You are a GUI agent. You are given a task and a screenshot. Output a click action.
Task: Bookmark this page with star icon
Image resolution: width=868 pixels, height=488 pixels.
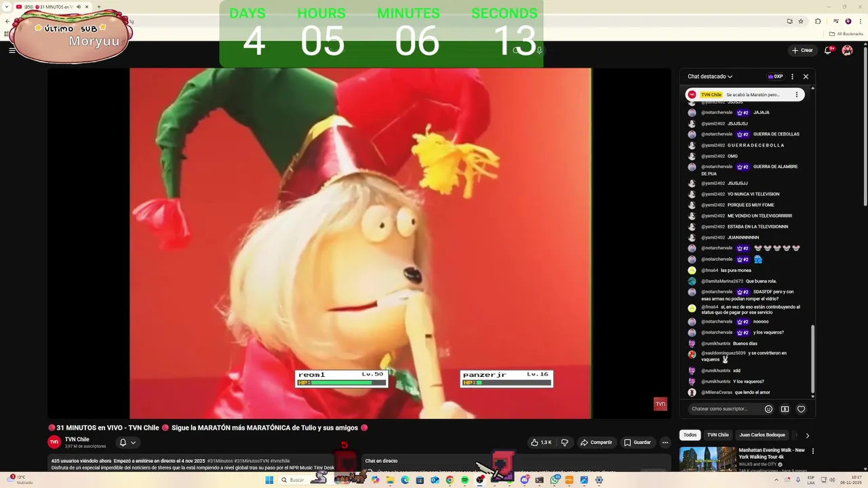click(801, 21)
